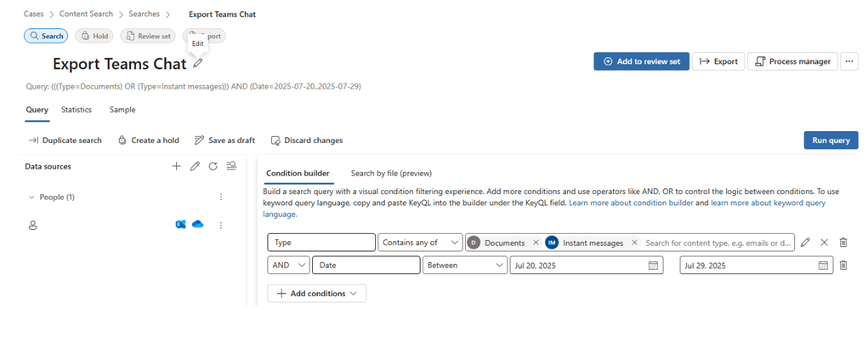Click Duplicate search
Image resolution: width=868 pixels, height=355 pixels.
click(x=65, y=140)
